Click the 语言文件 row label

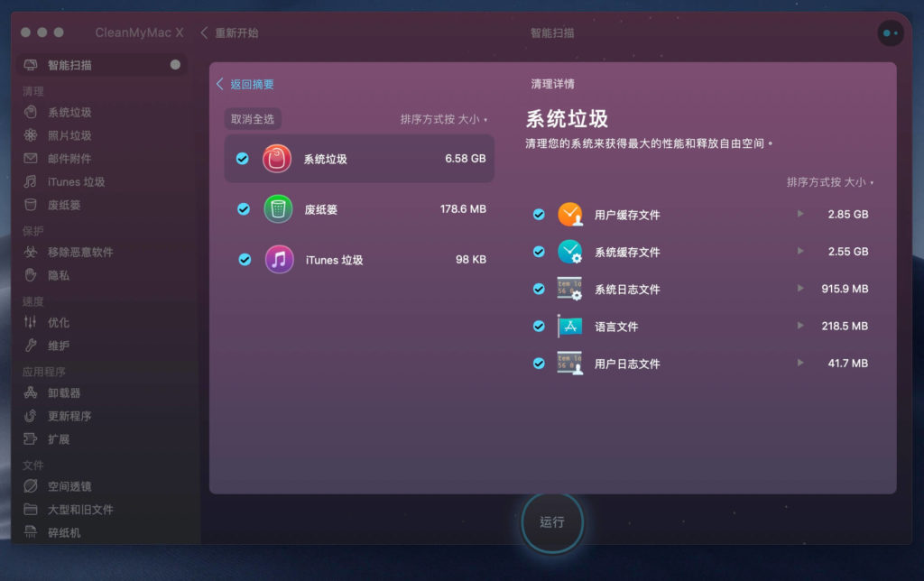click(615, 327)
